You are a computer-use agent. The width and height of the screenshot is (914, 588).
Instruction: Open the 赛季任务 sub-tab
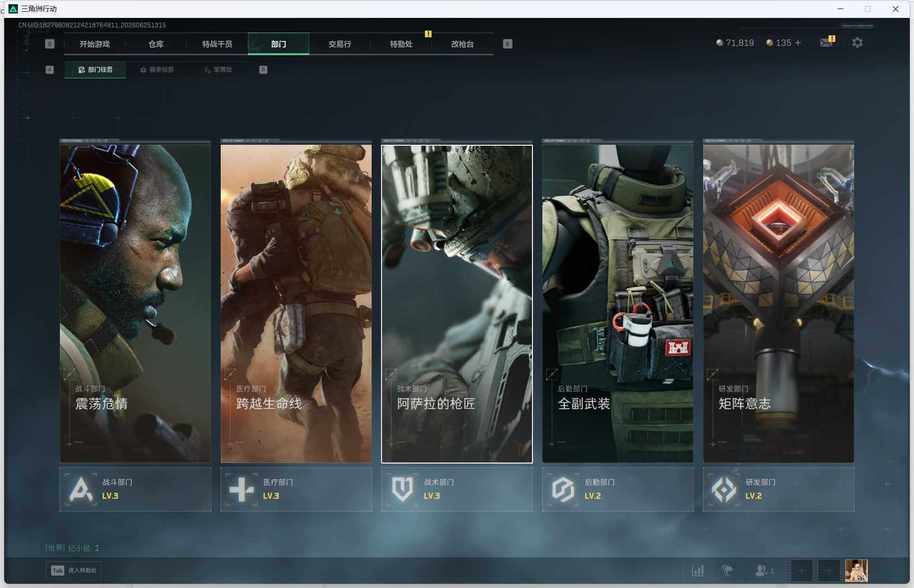tap(157, 70)
